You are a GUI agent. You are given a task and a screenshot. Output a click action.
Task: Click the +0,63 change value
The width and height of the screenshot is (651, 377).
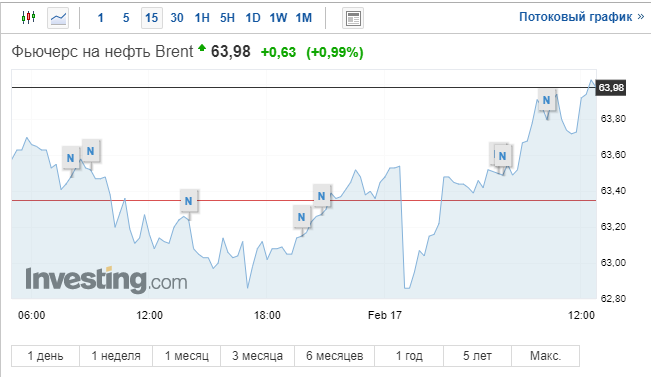pyautogui.click(x=278, y=52)
